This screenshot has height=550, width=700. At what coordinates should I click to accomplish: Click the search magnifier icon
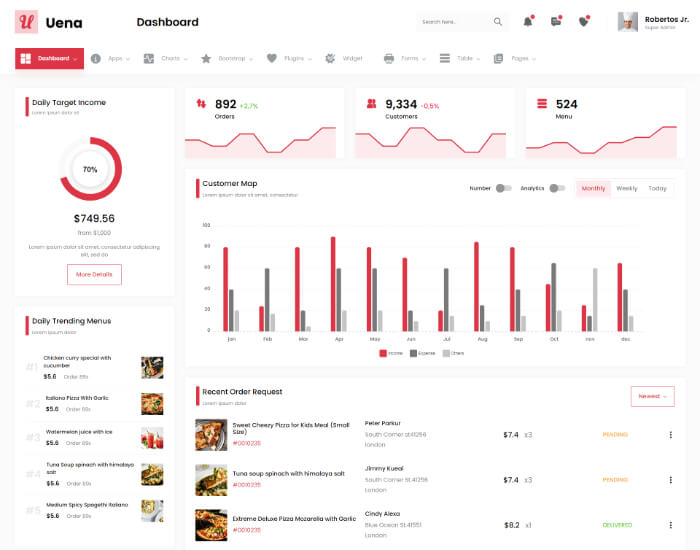click(498, 22)
